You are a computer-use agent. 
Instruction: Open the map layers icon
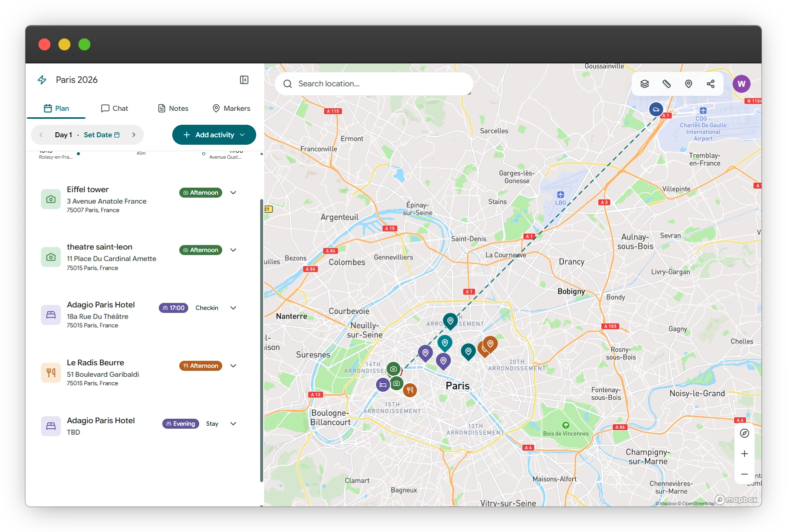[645, 84]
